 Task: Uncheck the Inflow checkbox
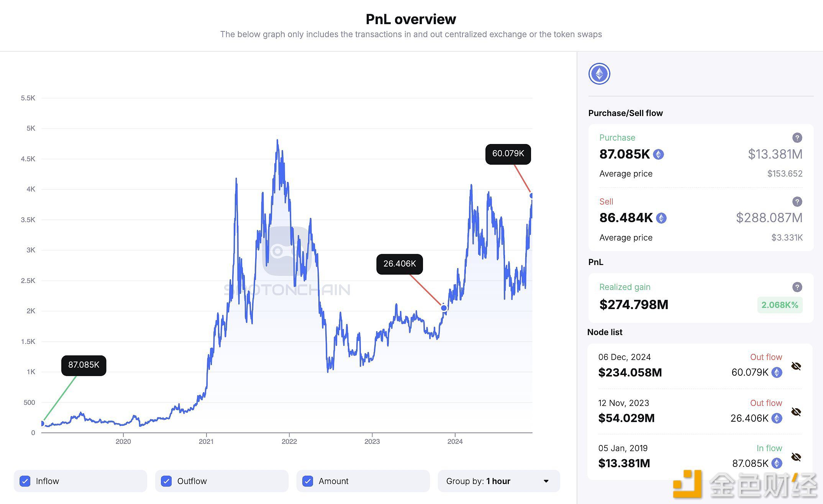(25, 481)
